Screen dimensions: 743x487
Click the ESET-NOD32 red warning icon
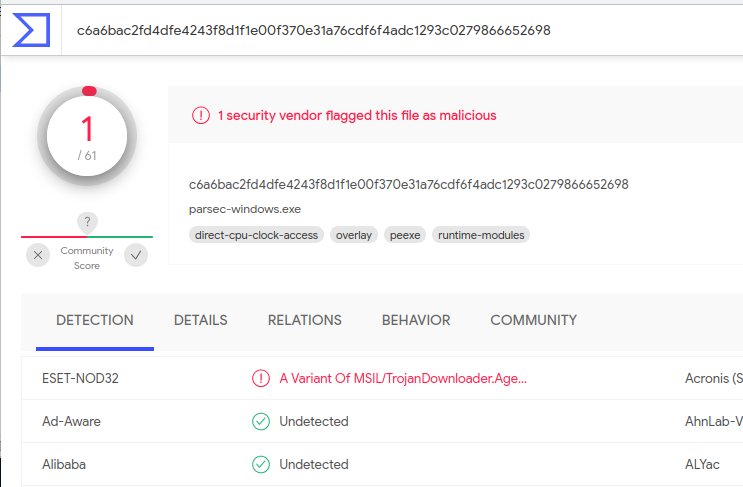click(261, 378)
